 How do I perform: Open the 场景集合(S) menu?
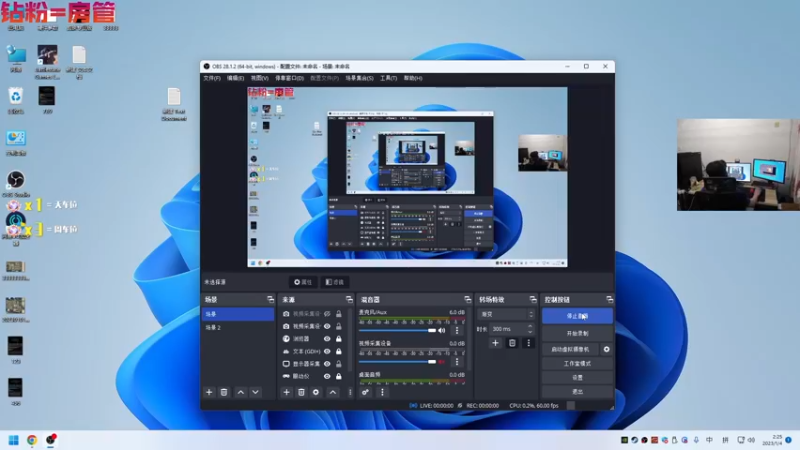point(359,78)
